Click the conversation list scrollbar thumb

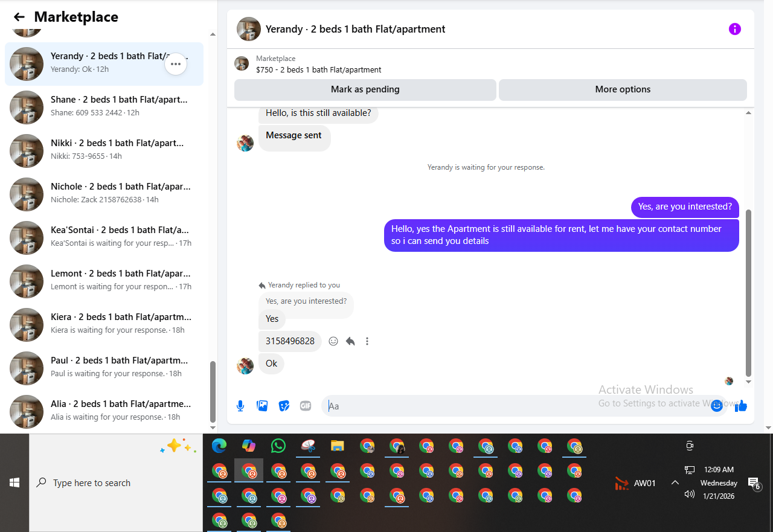click(x=213, y=392)
